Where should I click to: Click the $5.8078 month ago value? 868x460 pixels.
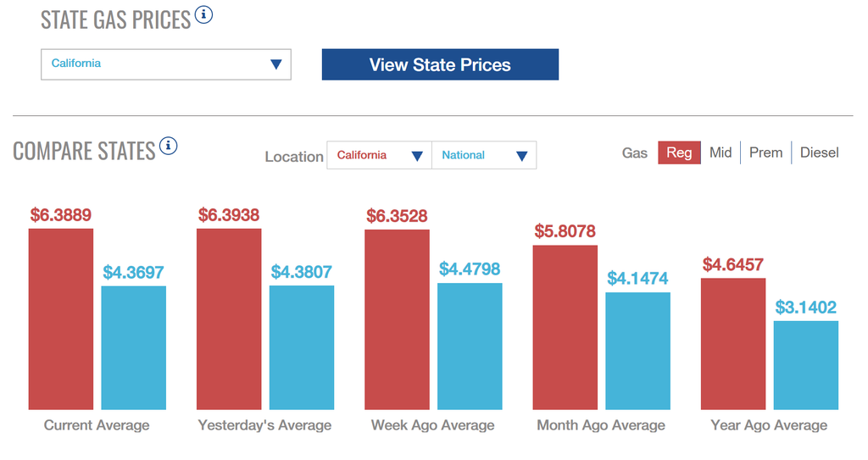click(565, 231)
